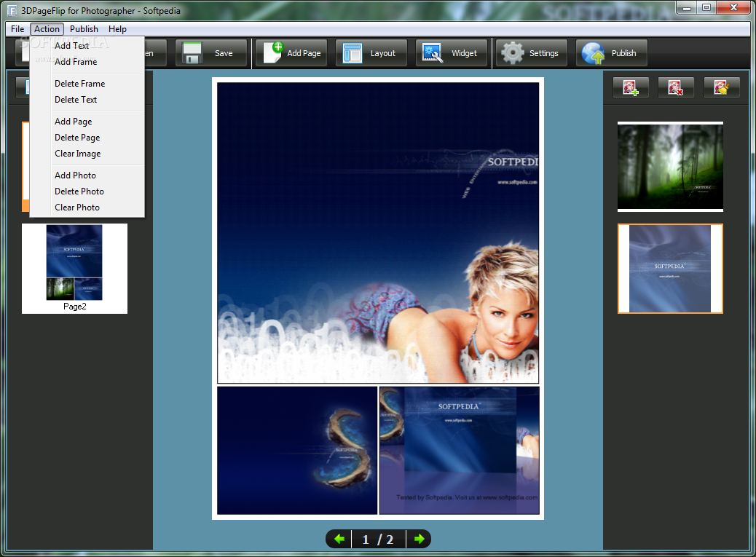Click the Layout button label
The height and width of the screenshot is (557, 756).
pos(383,53)
